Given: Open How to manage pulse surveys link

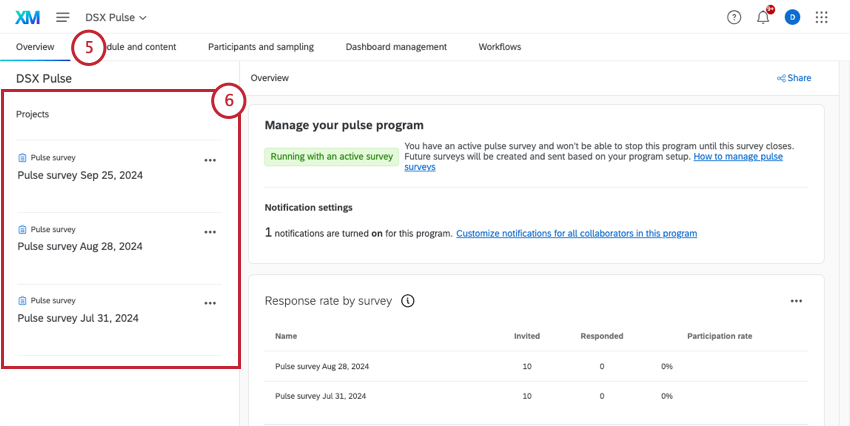Looking at the screenshot, I should click(x=738, y=157).
